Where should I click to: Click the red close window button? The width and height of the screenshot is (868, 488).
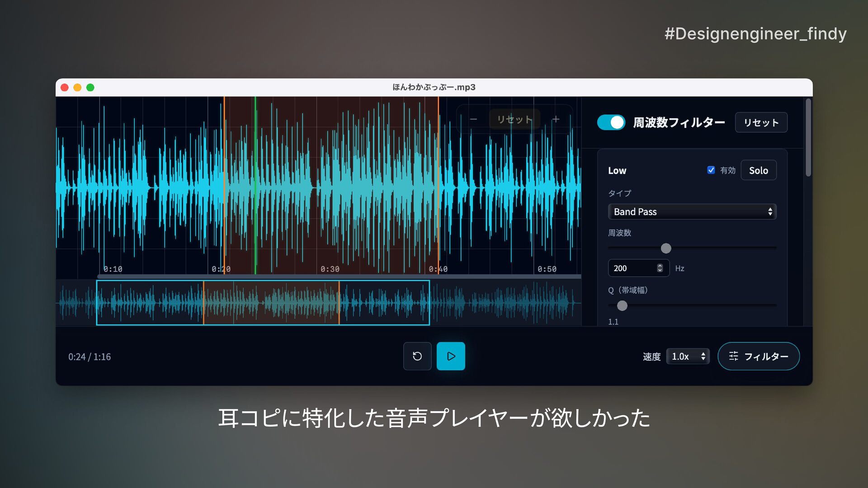65,87
